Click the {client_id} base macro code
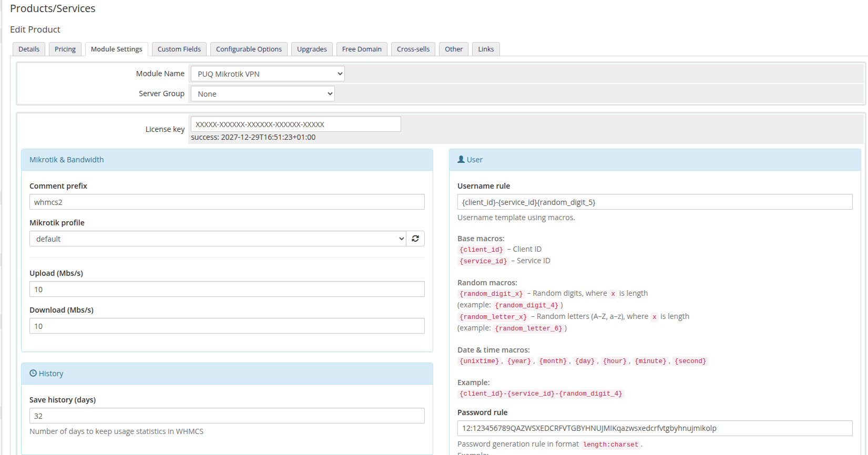Viewport: 868px width, 455px height. [x=481, y=250]
